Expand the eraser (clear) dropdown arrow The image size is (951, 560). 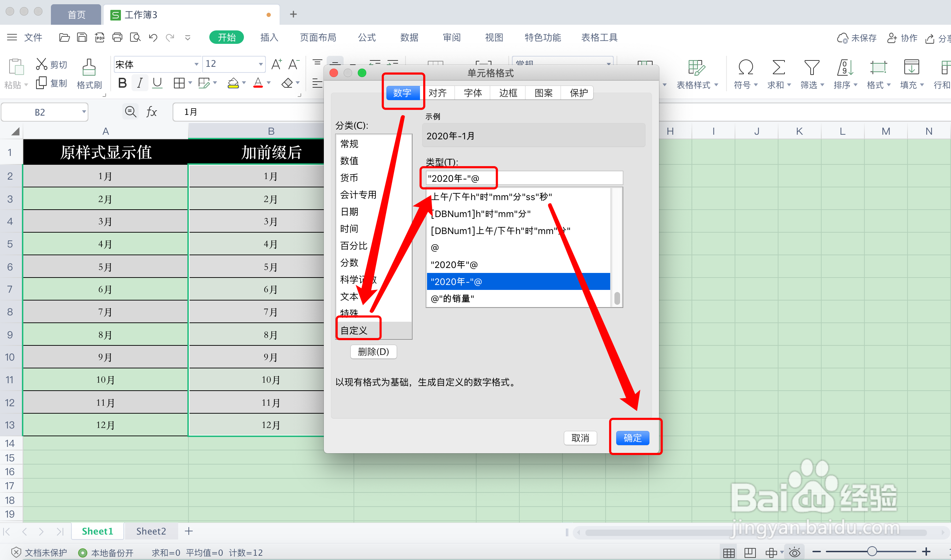[298, 83]
